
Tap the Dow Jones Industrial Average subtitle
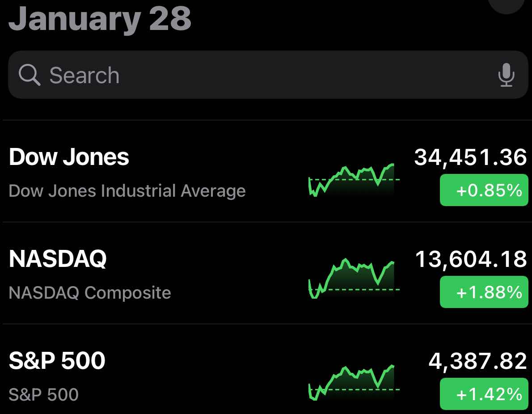(127, 191)
